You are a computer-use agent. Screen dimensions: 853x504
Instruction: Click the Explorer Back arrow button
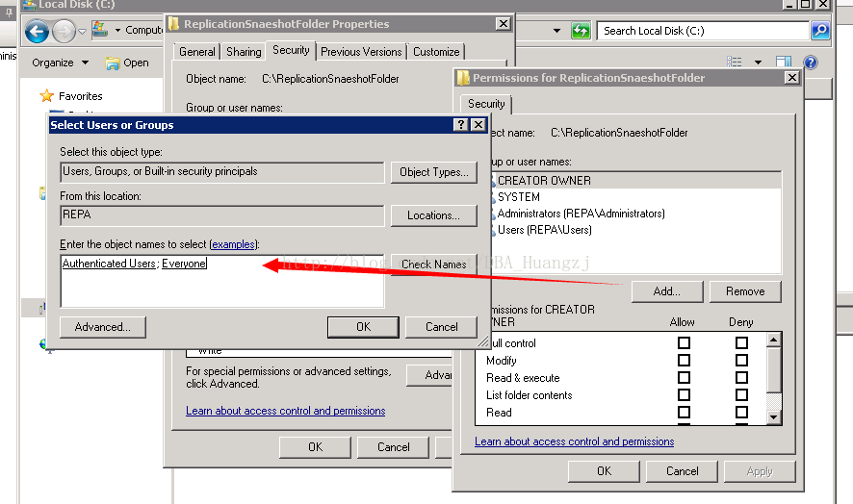click(37, 31)
